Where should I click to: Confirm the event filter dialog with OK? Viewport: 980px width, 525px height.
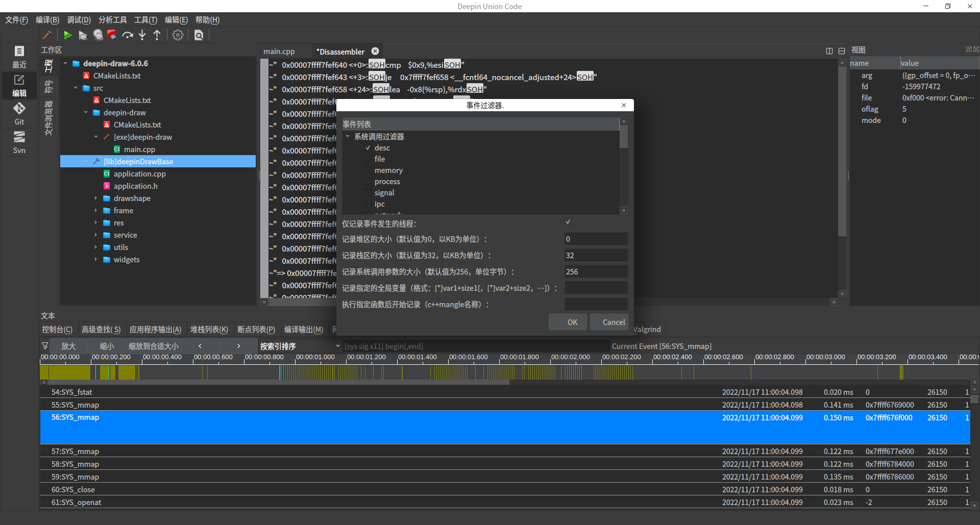click(567, 322)
